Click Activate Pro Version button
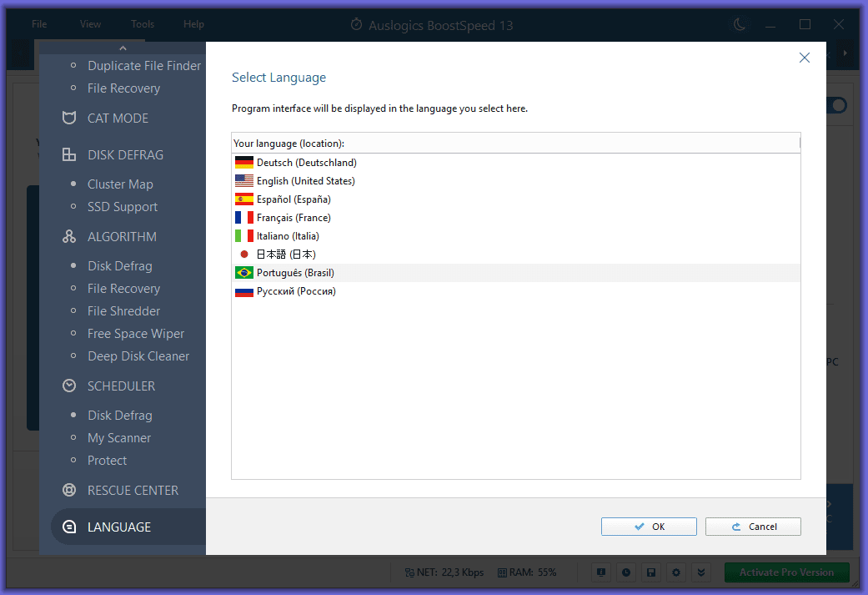 [x=786, y=572]
